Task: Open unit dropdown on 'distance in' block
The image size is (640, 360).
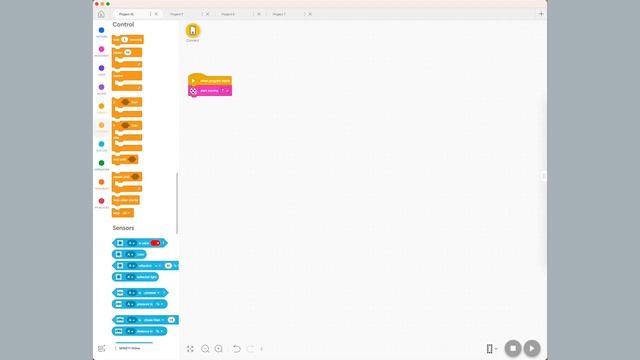Action: [160, 331]
